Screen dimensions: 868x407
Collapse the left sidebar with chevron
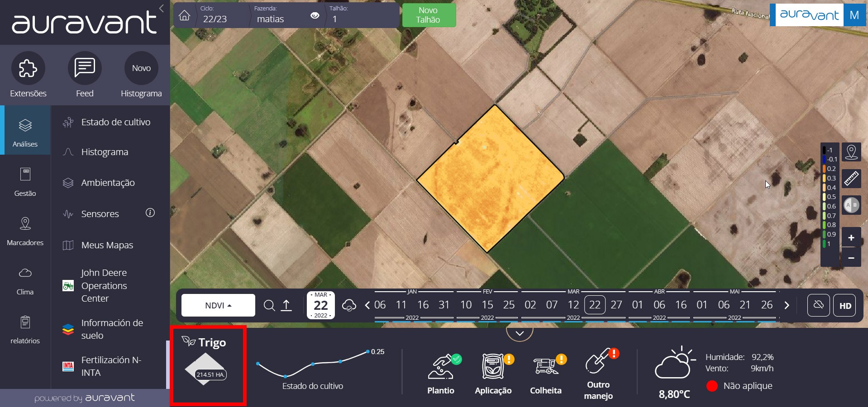[162, 8]
